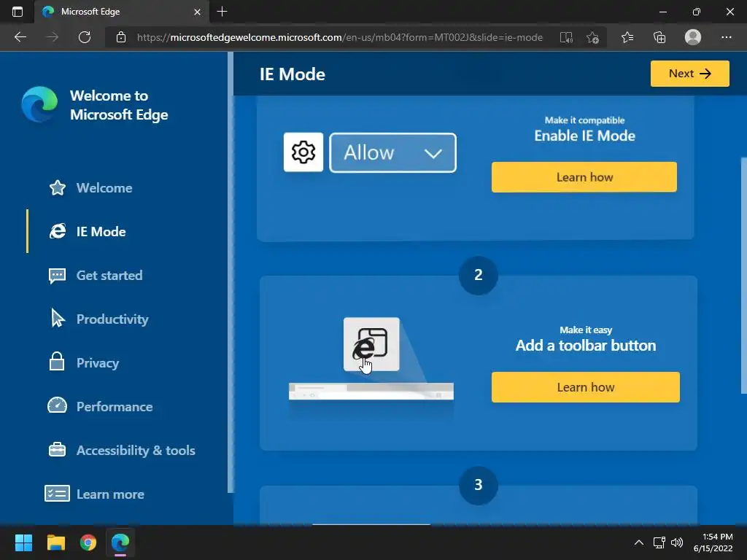747x560 pixels.
Task: Click the 'Enable IE Mode' text
Action: pos(584,136)
